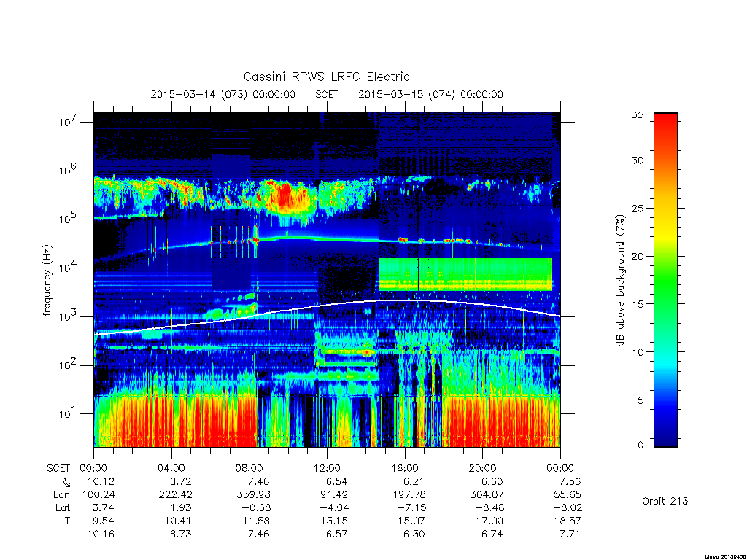Click the Lon value 339.98
The width and height of the screenshot is (747, 560).
253,495
